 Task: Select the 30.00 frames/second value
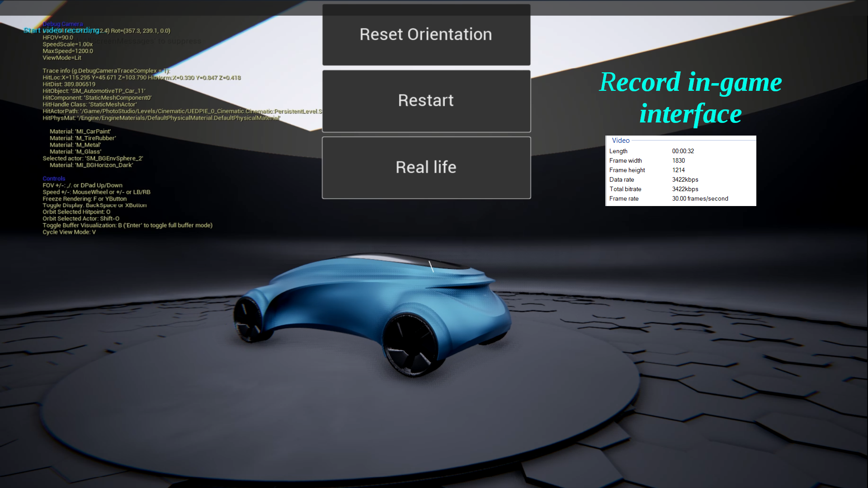coord(700,199)
